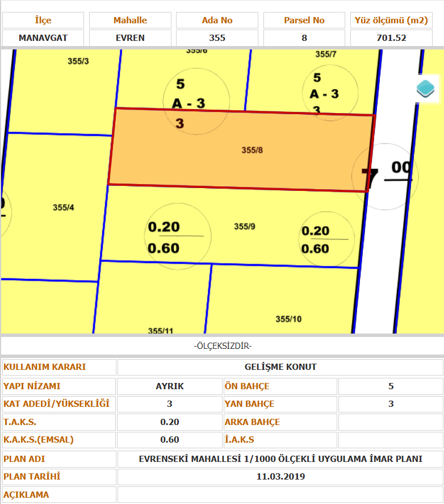
Task: Select the plan date 11.03.2019
Action: coord(280,477)
